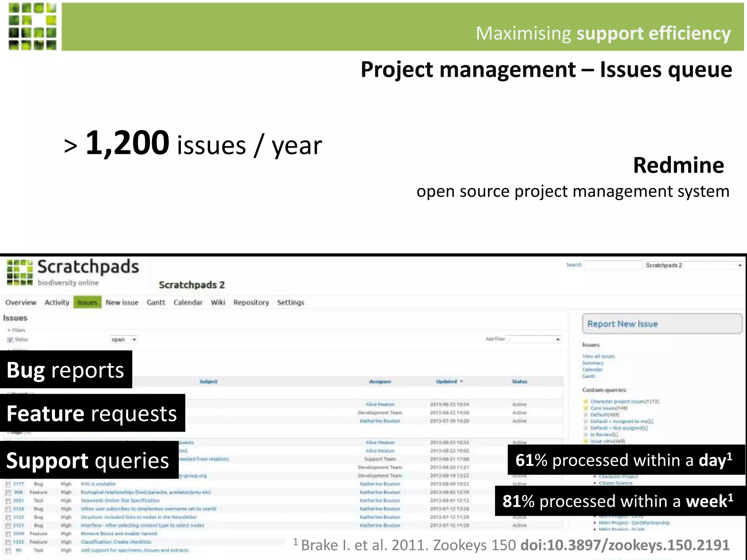Open the Add filter dropdown
747x560 pixels.
pyautogui.click(x=534, y=339)
